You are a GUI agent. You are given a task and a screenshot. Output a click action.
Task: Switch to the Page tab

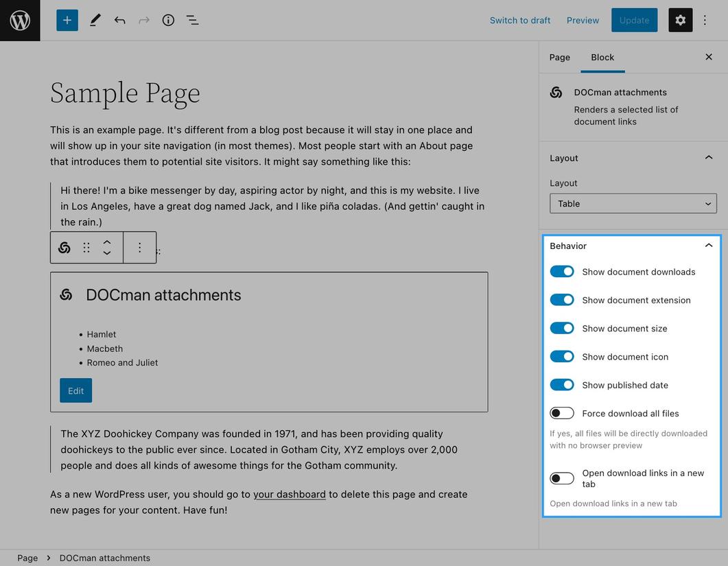click(559, 57)
